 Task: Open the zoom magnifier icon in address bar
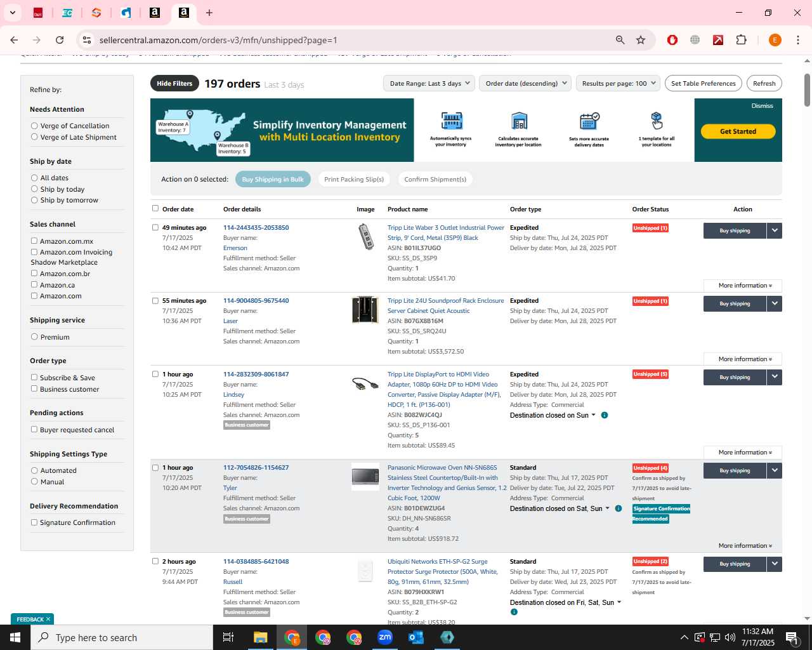pos(620,40)
